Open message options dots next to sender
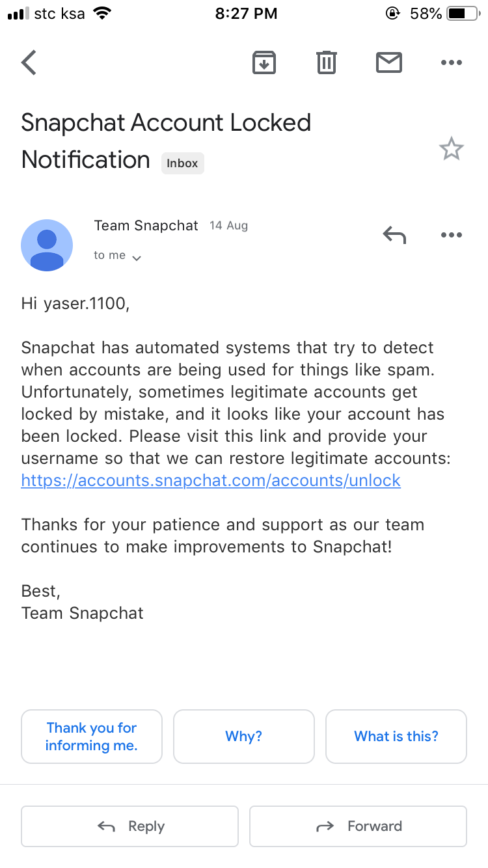 point(452,235)
